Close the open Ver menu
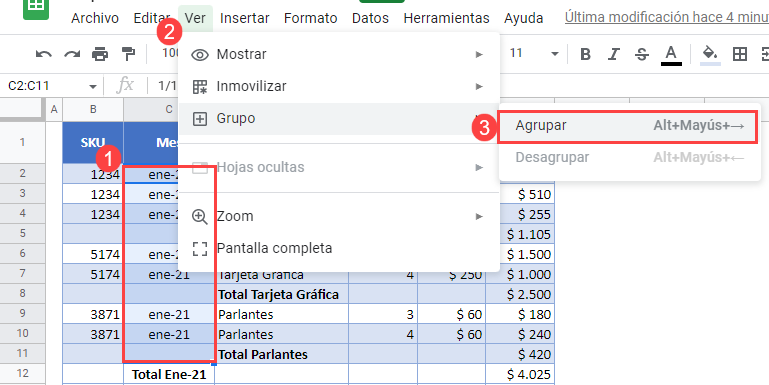The width and height of the screenshot is (769, 385). [x=195, y=19]
